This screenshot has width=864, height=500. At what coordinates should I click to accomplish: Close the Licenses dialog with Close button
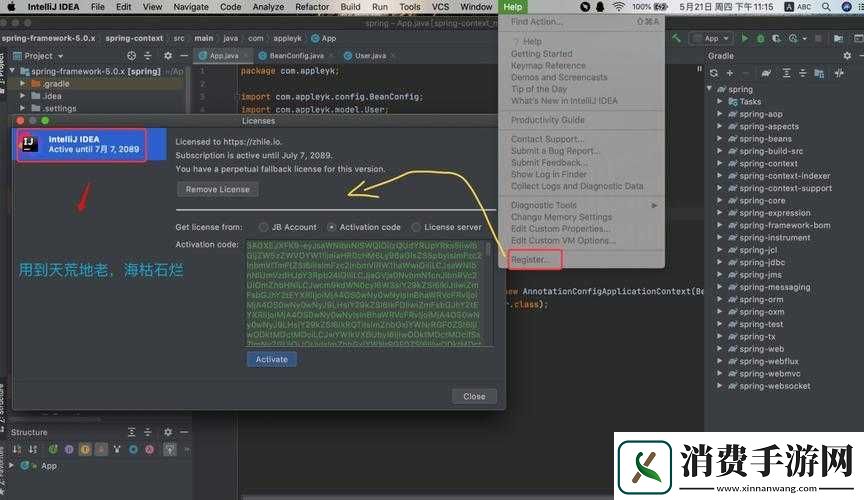pos(474,396)
